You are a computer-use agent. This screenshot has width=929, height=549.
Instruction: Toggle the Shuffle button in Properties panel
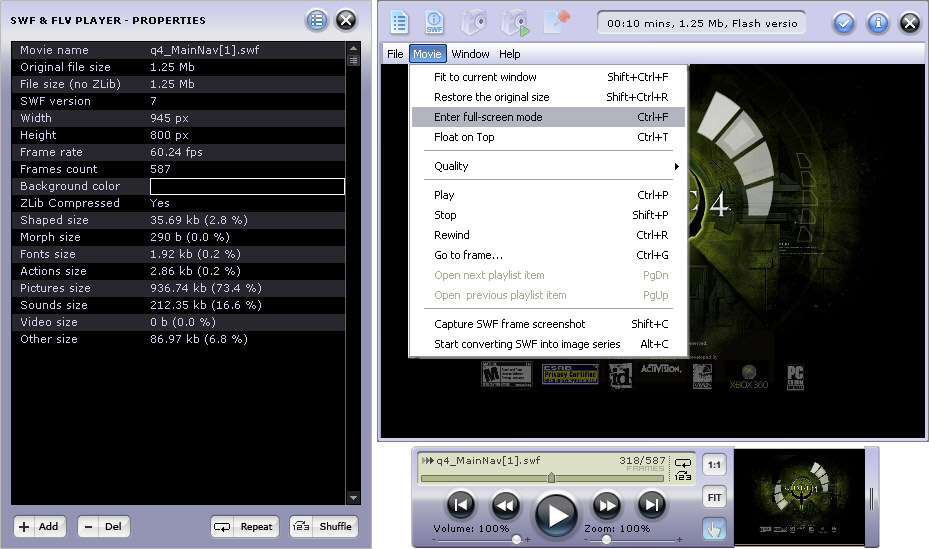(x=323, y=526)
